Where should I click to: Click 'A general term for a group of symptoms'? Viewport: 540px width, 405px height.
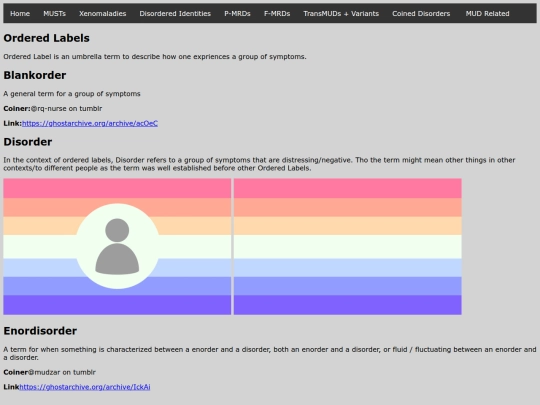(72, 94)
